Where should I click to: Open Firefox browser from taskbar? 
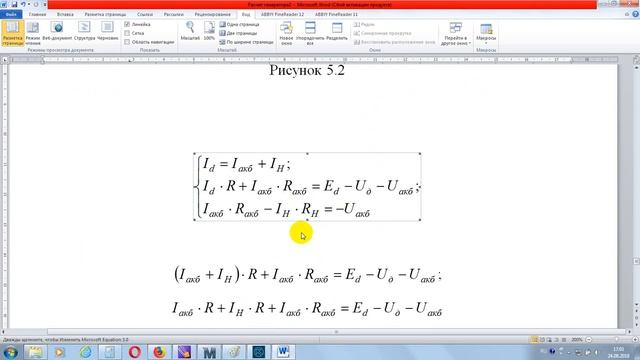pos(160,352)
